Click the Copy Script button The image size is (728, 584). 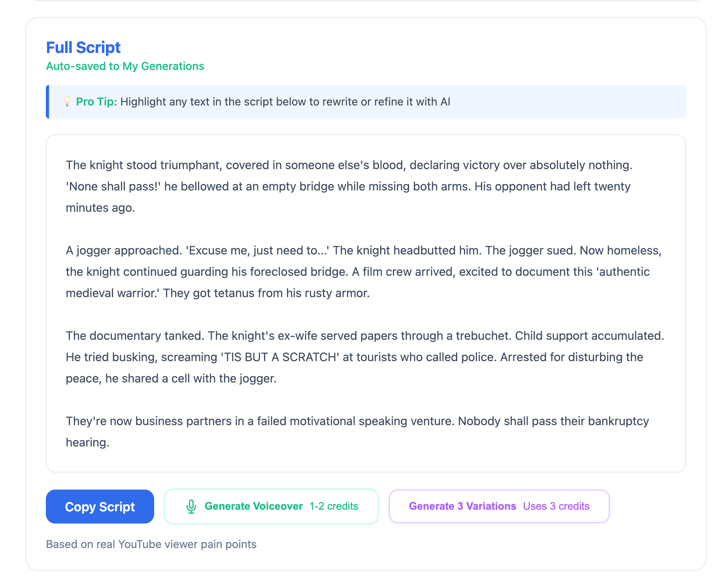pos(100,506)
